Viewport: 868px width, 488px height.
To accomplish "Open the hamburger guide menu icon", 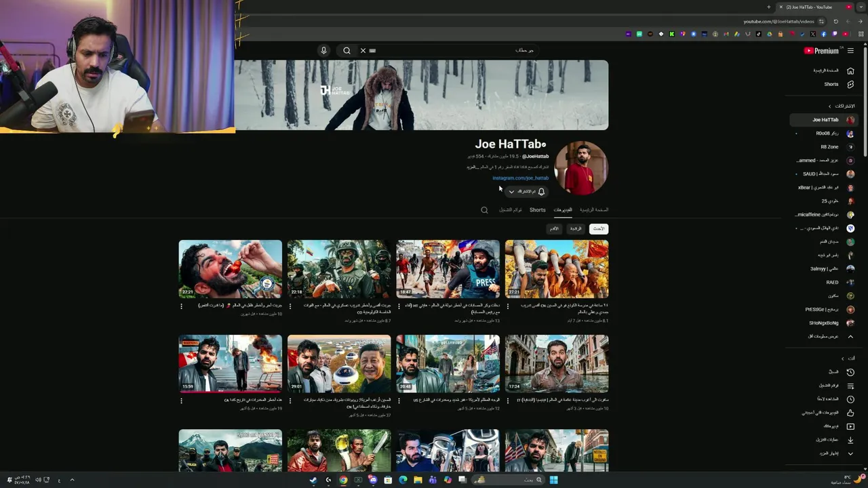I will [850, 51].
